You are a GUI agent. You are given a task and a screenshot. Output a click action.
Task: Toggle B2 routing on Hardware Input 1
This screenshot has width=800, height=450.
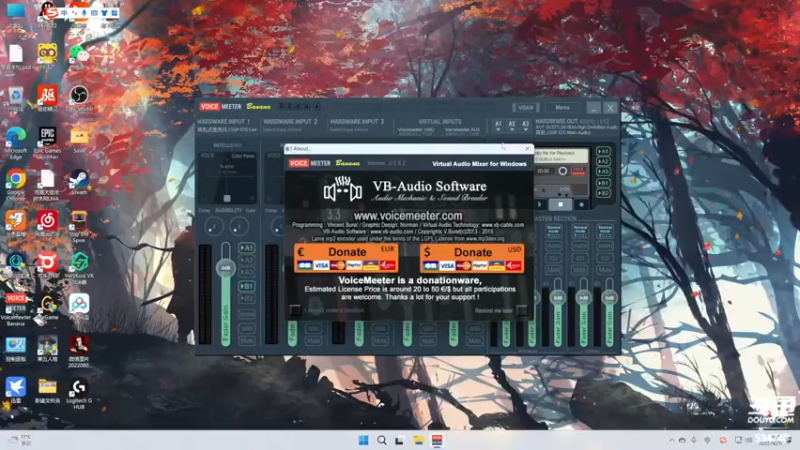coord(247,298)
